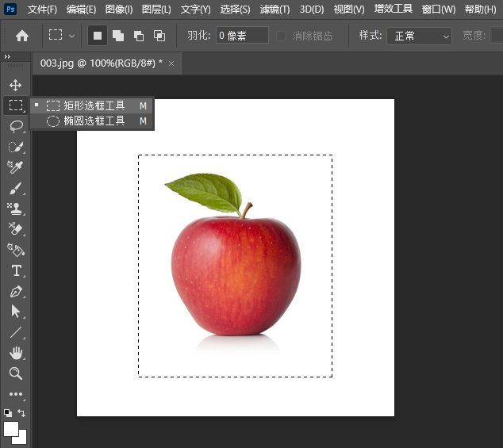The height and width of the screenshot is (448, 503).
Task: Select the Zoom tool
Action: tap(15, 373)
